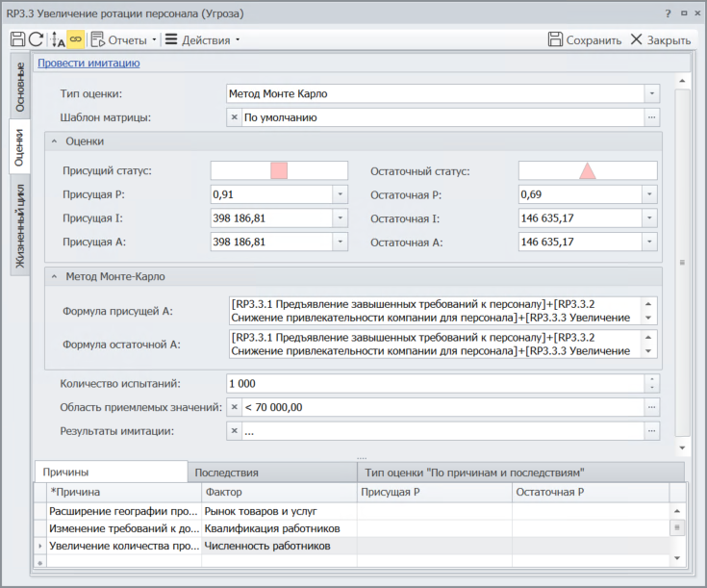
Task: Click the Количество испытаний input field
Action: (x=433, y=383)
